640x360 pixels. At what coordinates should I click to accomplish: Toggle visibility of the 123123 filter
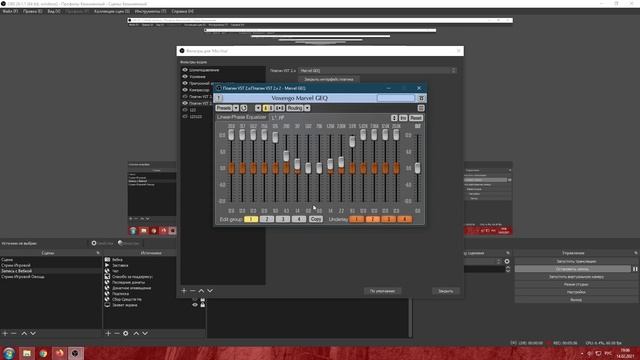point(185,116)
